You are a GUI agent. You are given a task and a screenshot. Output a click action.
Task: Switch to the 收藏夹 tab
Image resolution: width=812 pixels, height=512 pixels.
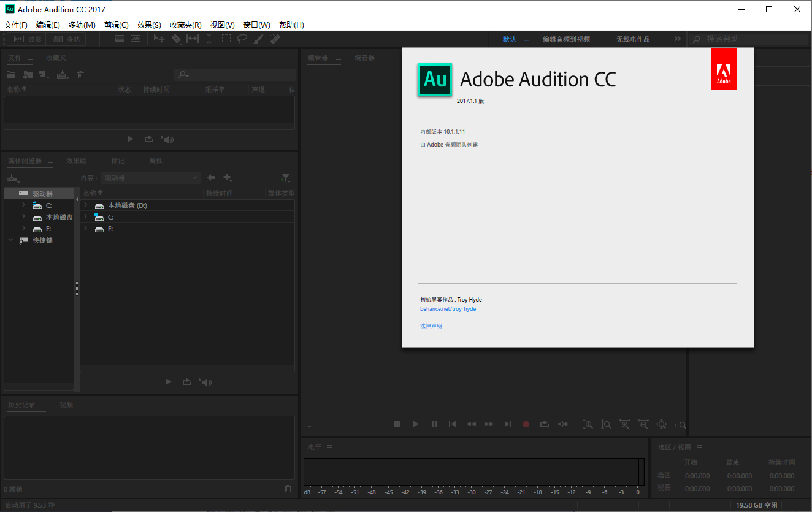tap(56, 58)
